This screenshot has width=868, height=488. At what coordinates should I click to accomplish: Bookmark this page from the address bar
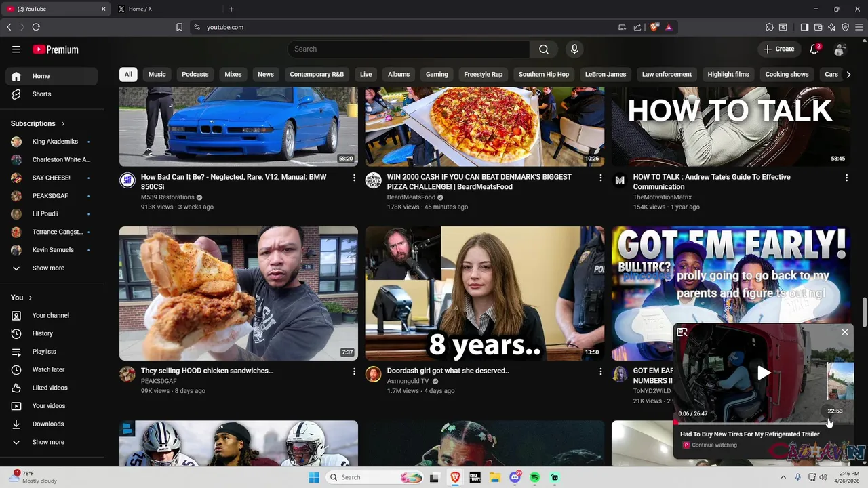pyautogui.click(x=179, y=27)
